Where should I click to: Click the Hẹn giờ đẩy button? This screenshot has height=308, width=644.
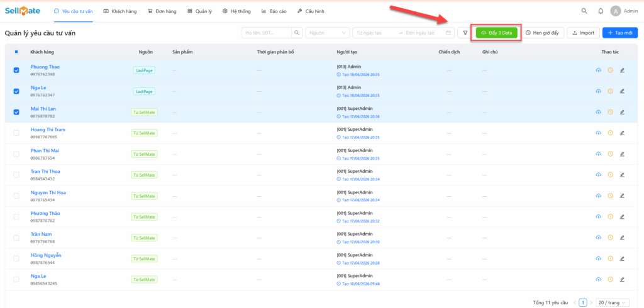(x=542, y=33)
